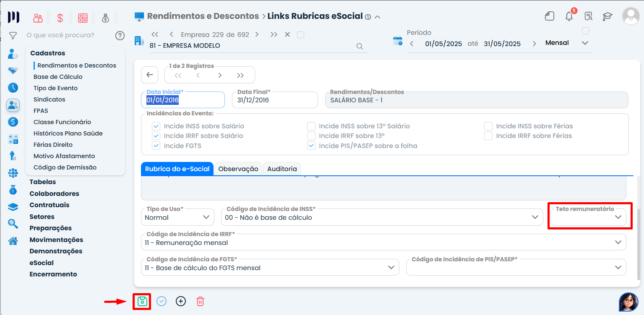Click the help question mark icon
Screen dimensions: 644x315
click(120, 36)
